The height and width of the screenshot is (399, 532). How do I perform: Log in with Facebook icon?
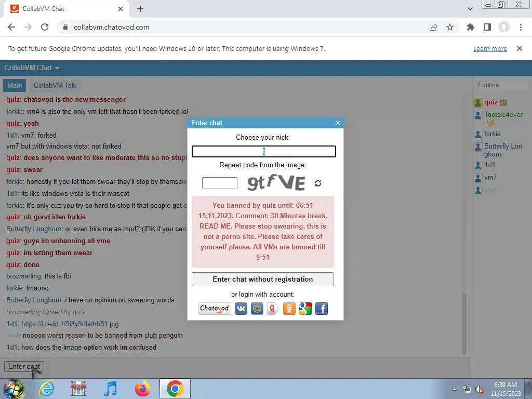[322, 309]
